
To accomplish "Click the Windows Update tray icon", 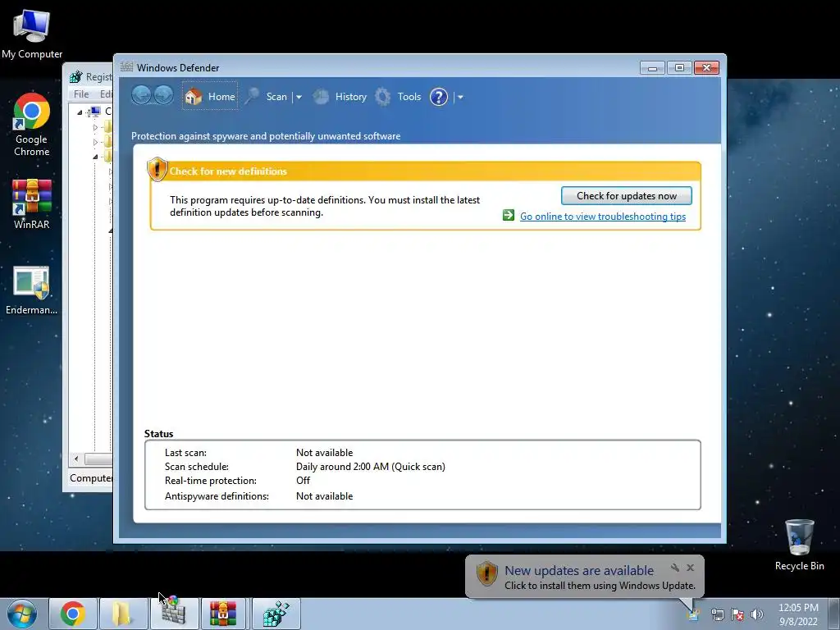I will point(694,614).
